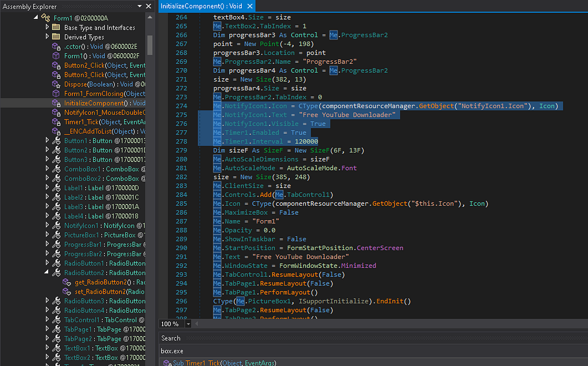Click the NotifyIcon1_MouseDoubleClick method icon
Viewport: 588px width, 366px height.
(x=56, y=112)
